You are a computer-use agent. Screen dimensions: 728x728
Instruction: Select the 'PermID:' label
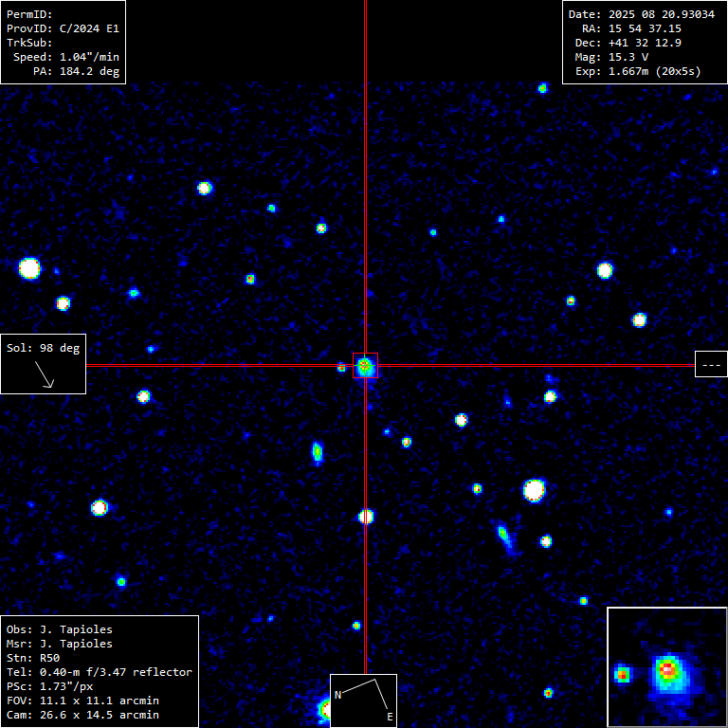point(29,14)
